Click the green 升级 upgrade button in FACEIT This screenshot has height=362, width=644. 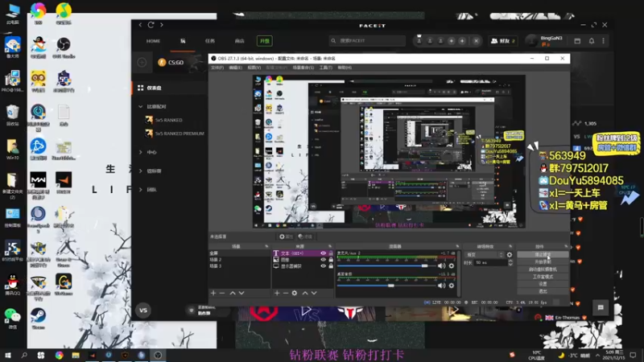pyautogui.click(x=265, y=41)
